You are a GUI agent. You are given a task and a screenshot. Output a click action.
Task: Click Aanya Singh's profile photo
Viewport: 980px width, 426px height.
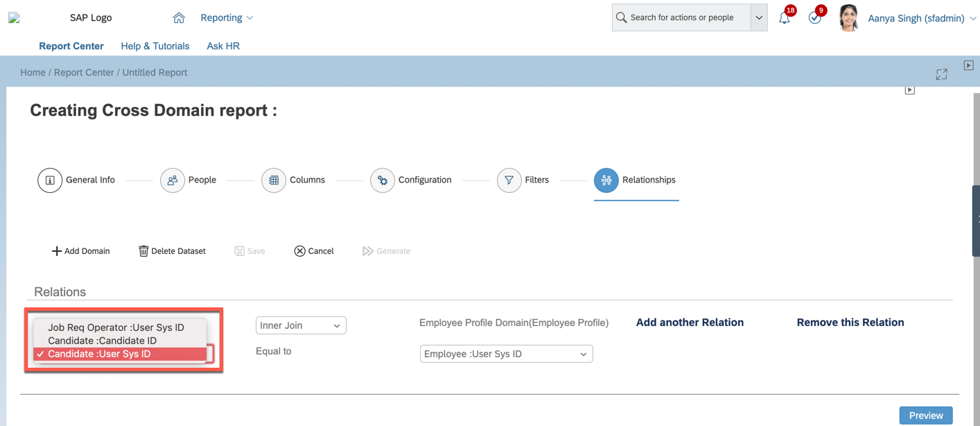(x=848, y=18)
